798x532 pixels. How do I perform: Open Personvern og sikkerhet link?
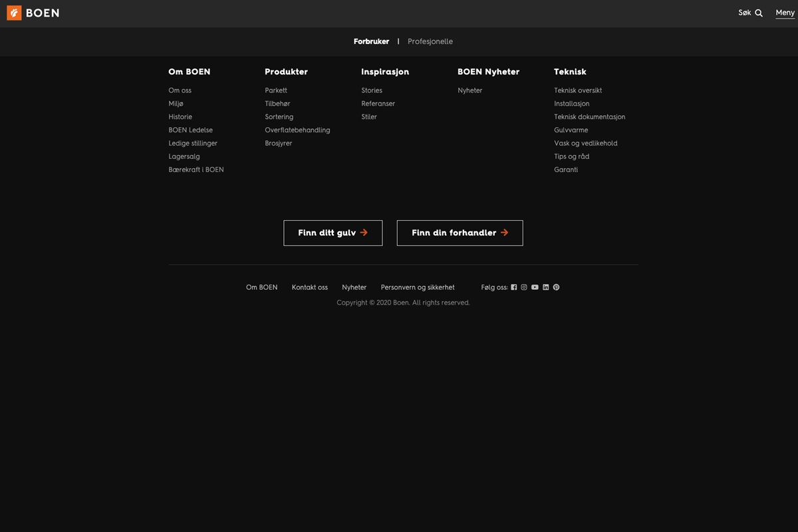pyautogui.click(x=418, y=287)
